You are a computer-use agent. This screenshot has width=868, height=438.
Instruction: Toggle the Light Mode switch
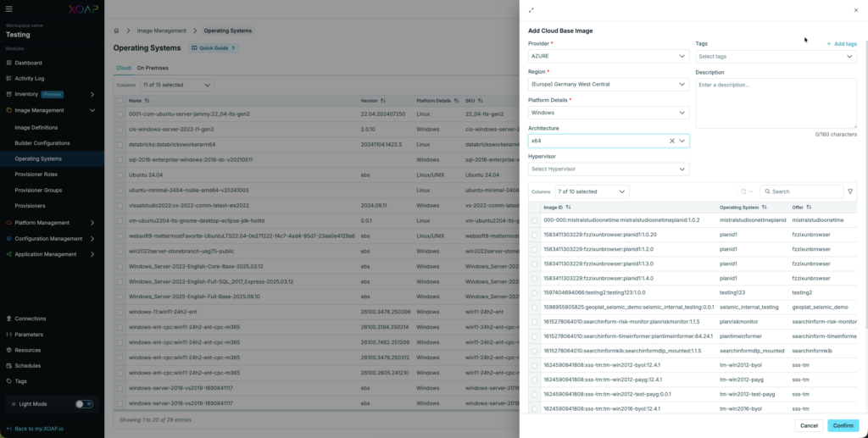(84, 404)
